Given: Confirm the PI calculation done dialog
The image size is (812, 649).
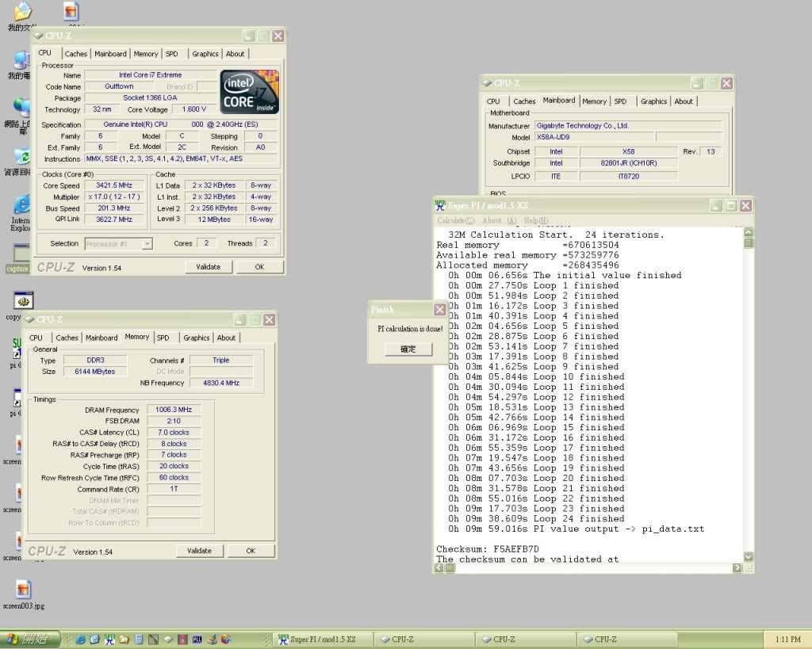Looking at the screenshot, I should click(408, 349).
